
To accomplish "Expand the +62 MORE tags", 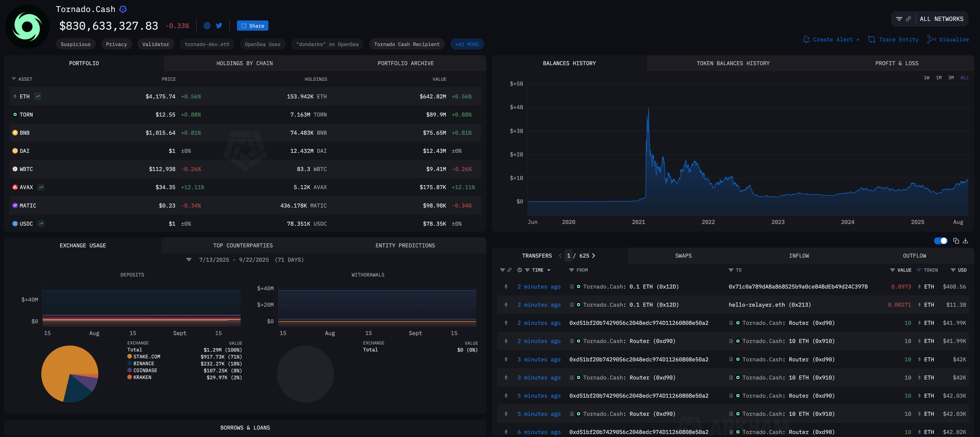I will [x=467, y=44].
